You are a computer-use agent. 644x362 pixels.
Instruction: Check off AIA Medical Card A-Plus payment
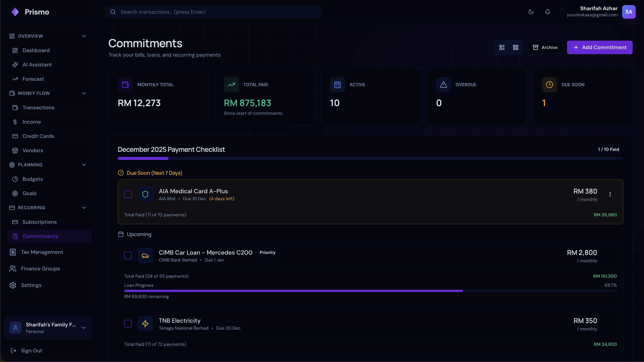tap(128, 194)
